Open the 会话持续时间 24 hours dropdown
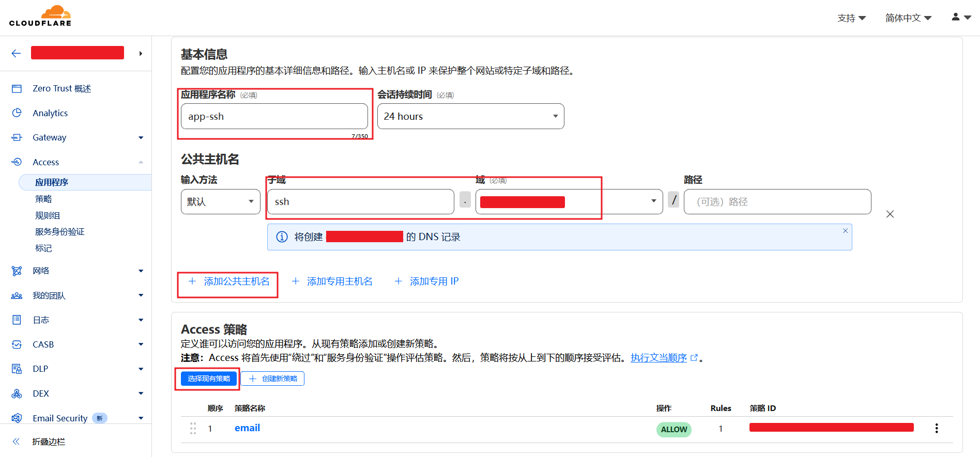Image resolution: width=980 pixels, height=457 pixels. 471,116
